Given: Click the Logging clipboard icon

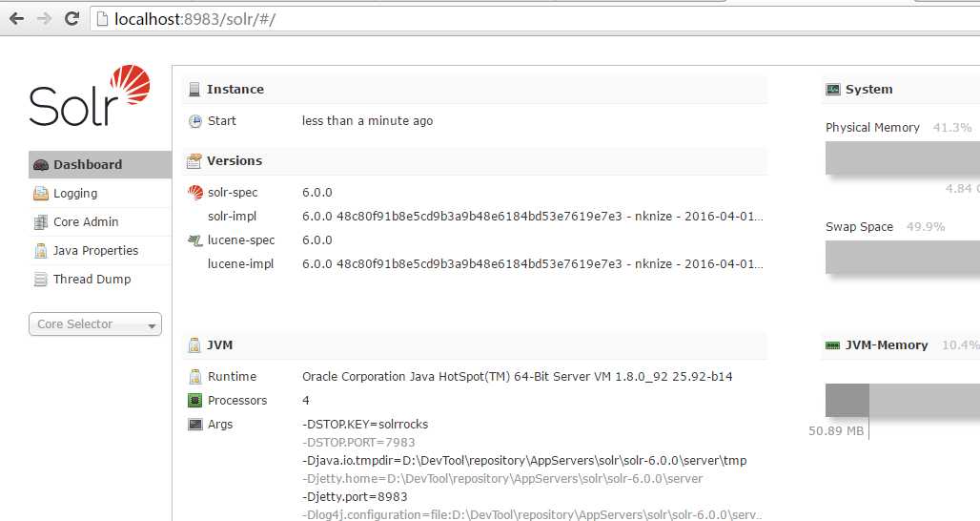Looking at the screenshot, I should click(x=41, y=194).
